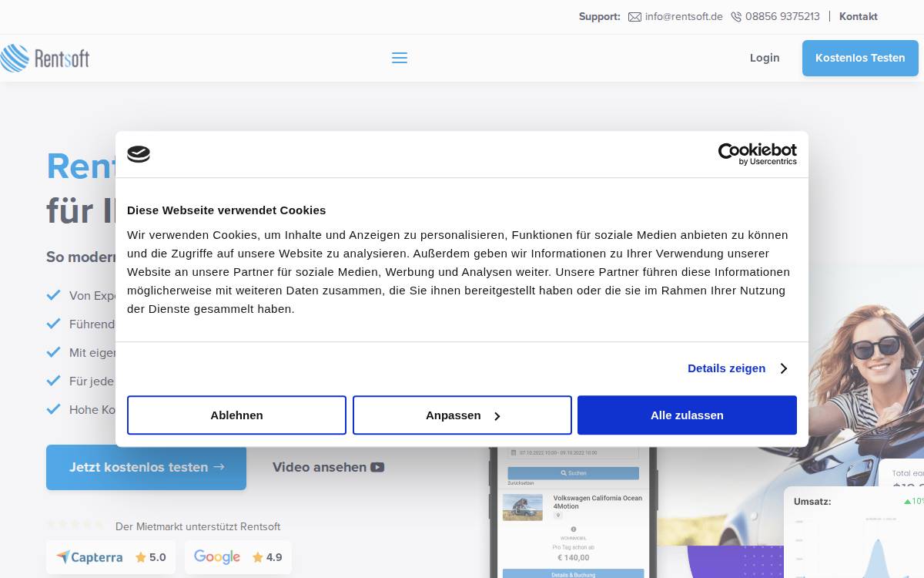This screenshot has width=924, height=578.
Task: Click the email envelope icon
Action: tap(634, 17)
